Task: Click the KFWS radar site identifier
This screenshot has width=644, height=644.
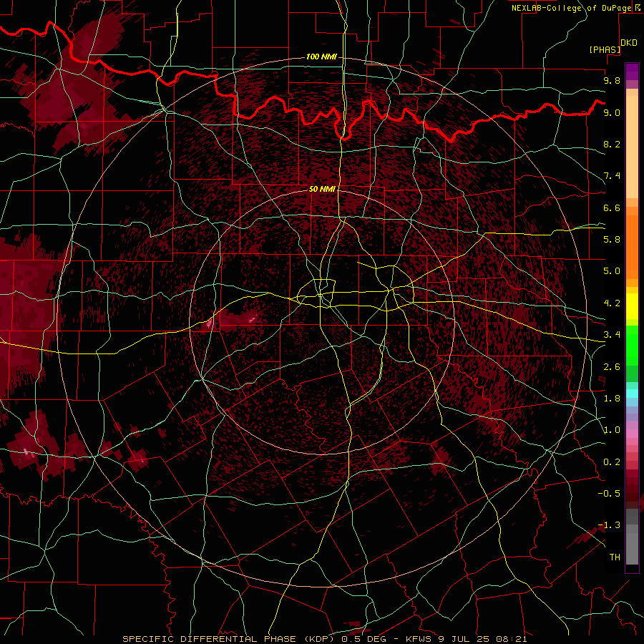Action: click(x=419, y=639)
